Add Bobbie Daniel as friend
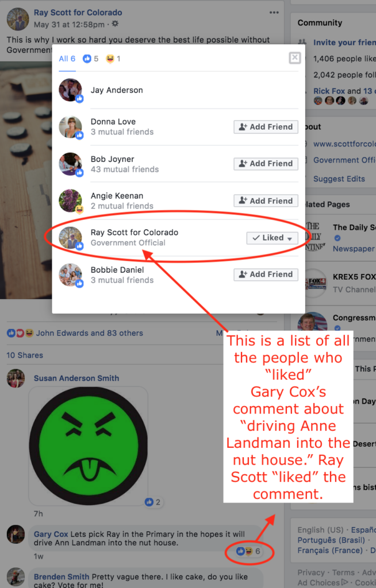Image resolution: width=376 pixels, height=588 pixels. click(266, 274)
